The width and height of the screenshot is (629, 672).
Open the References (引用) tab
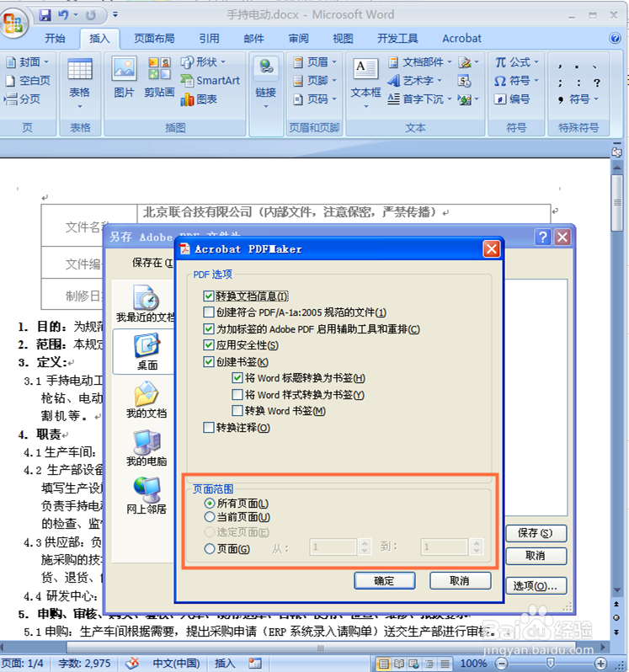[x=209, y=39]
